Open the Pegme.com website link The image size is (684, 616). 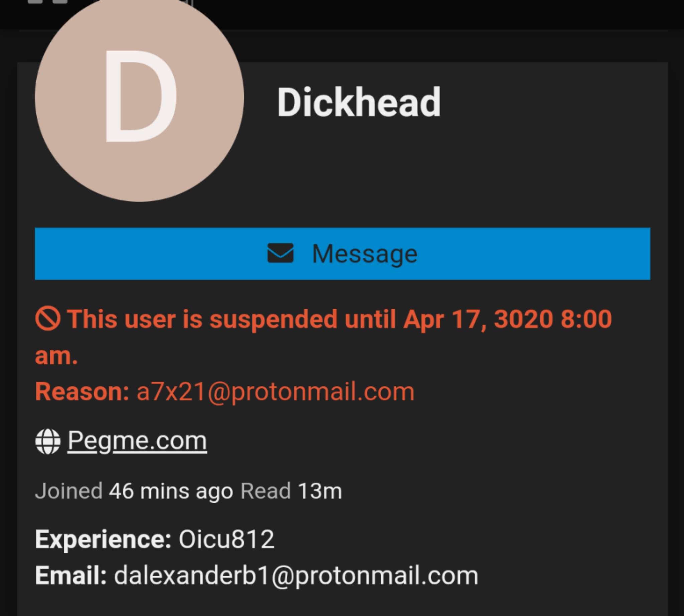tap(137, 441)
